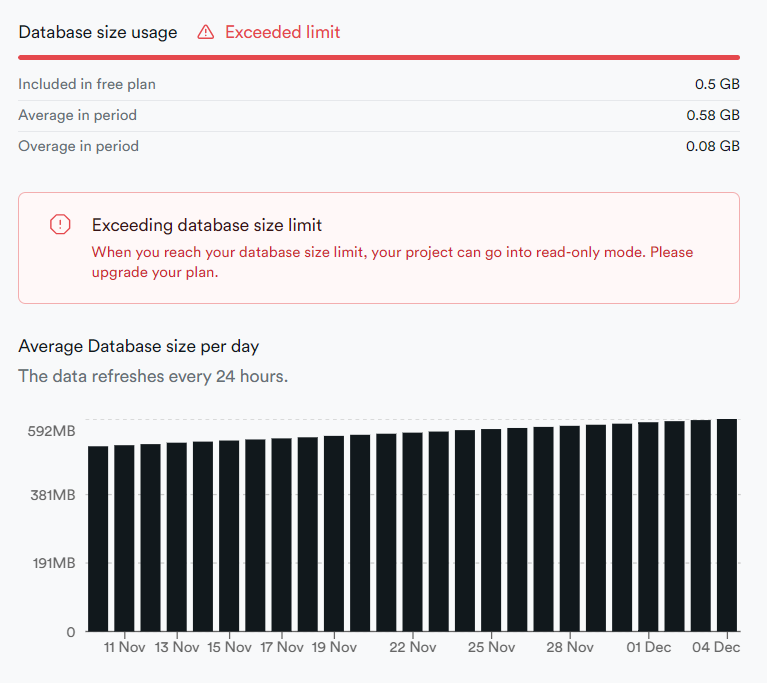
Task: Click the chart bar above 25 Nov
Action: [491, 530]
